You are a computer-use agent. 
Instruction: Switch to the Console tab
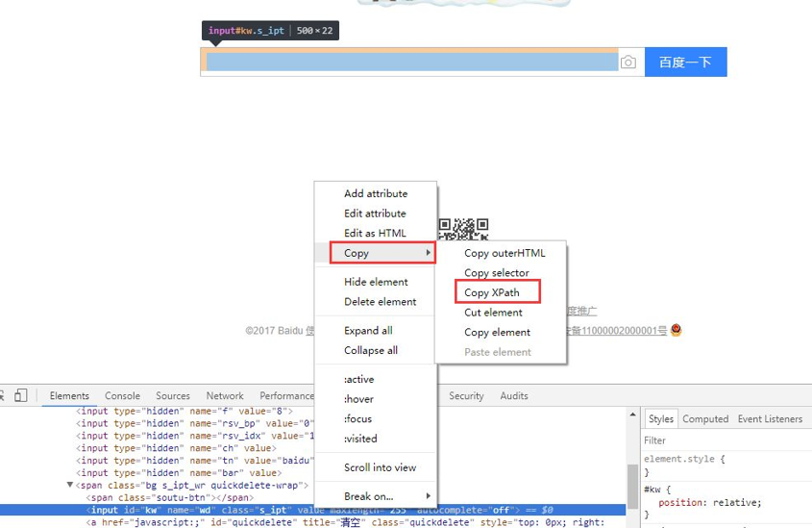[x=122, y=395]
